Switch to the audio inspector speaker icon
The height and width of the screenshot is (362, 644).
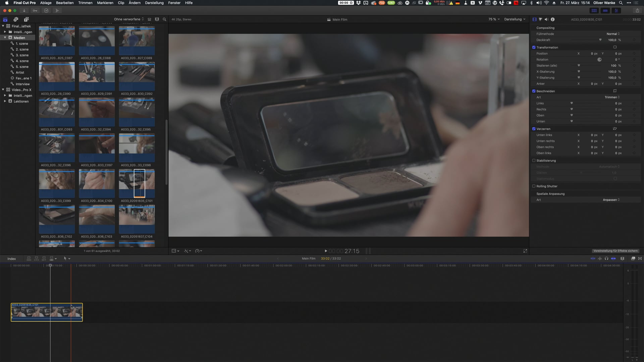[x=546, y=19]
